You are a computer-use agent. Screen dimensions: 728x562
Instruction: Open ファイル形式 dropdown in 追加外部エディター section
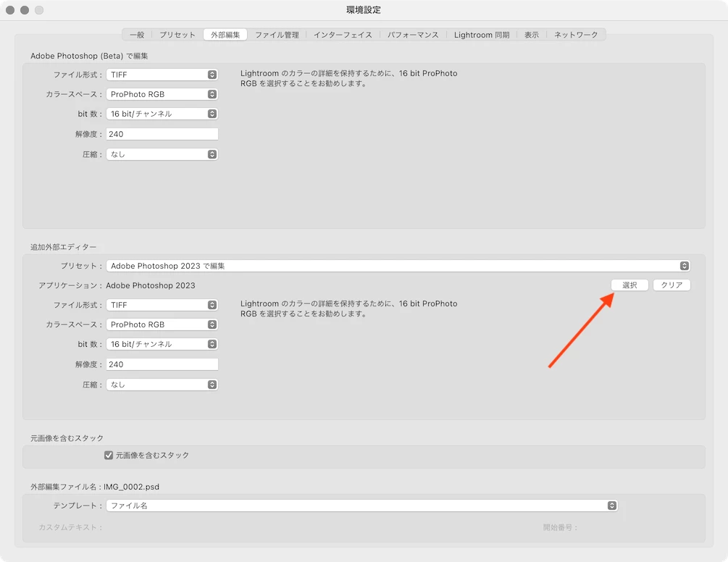[162, 305]
